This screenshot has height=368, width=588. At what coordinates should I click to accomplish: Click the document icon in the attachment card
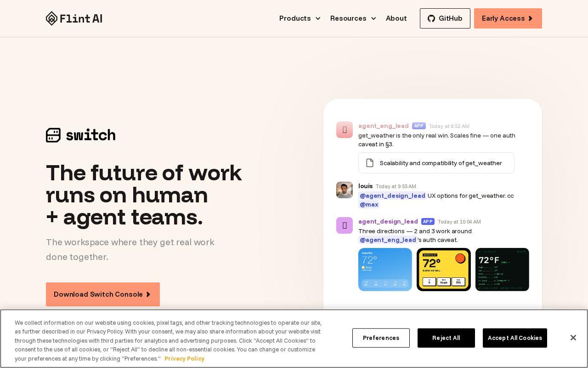pyautogui.click(x=370, y=163)
